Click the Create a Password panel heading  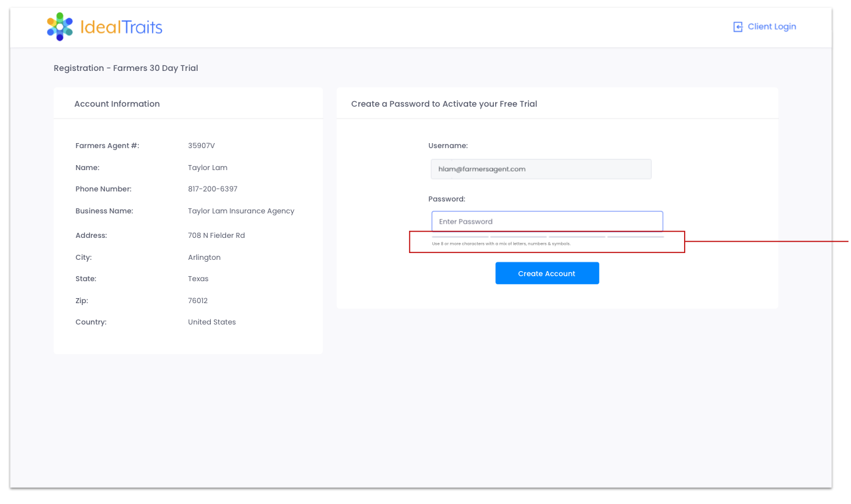point(444,104)
